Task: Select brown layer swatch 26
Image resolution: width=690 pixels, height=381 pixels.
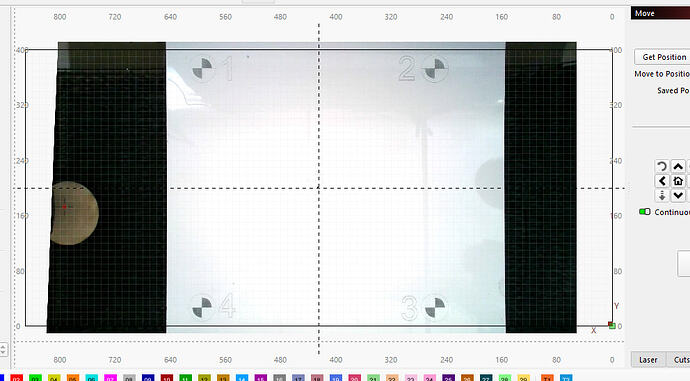Action: 467,377
